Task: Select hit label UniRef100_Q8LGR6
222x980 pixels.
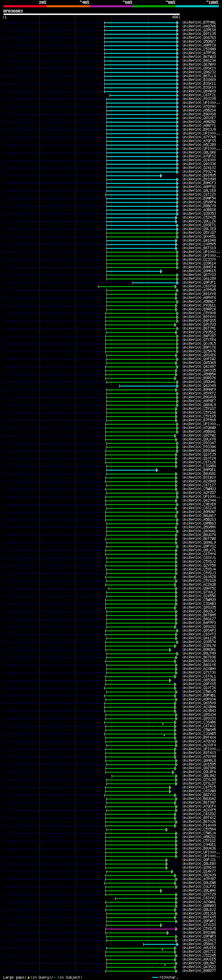Action: click(199, 153)
